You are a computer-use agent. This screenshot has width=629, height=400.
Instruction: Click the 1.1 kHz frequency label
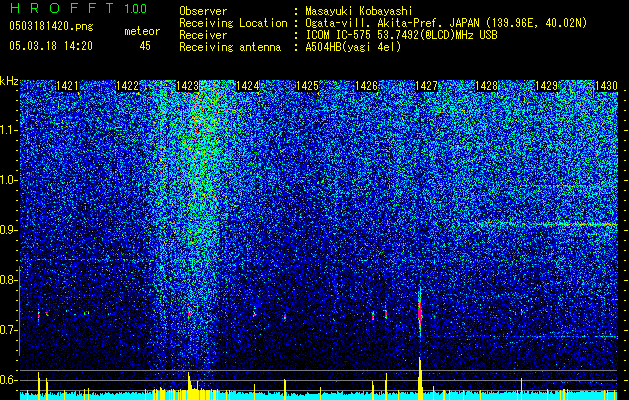pos(8,130)
